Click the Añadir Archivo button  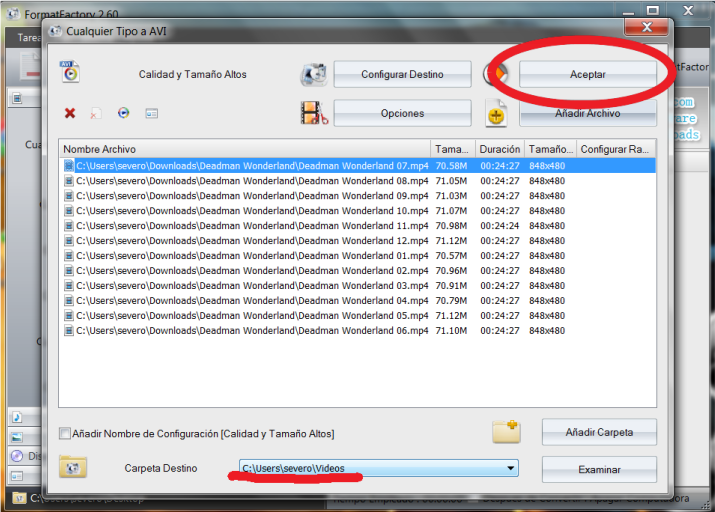pyautogui.click(x=587, y=113)
